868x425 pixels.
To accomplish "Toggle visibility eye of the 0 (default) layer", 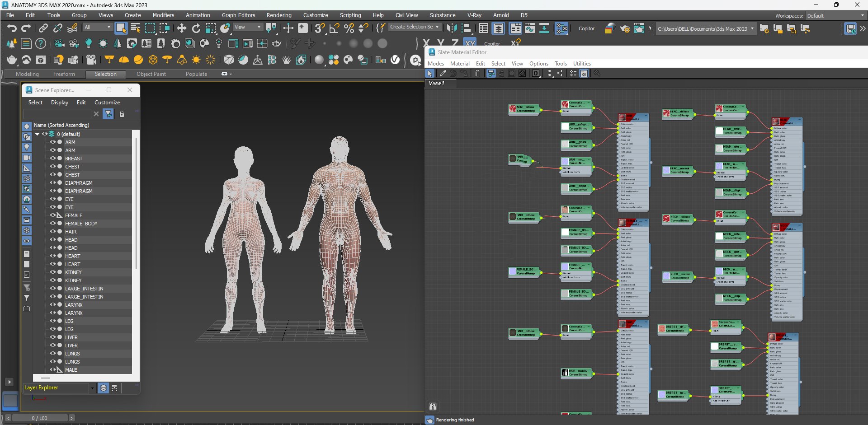I will point(45,134).
